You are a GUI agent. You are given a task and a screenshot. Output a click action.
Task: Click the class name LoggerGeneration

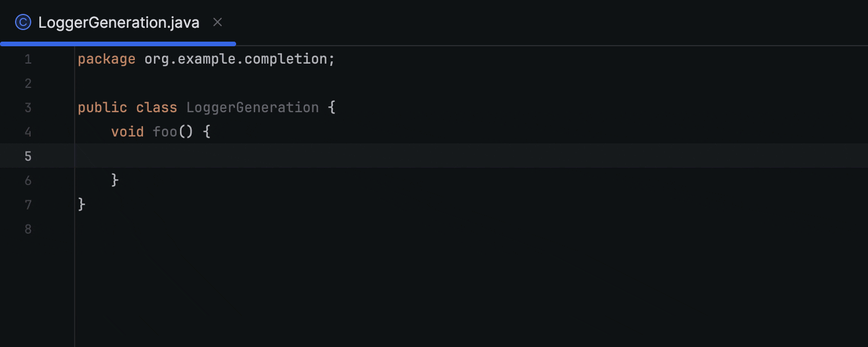click(252, 107)
